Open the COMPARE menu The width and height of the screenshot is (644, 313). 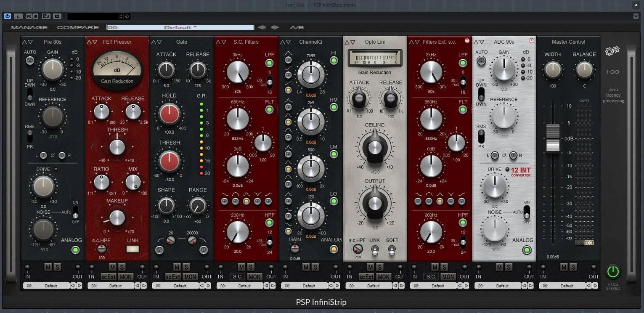click(x=78, y=27)
